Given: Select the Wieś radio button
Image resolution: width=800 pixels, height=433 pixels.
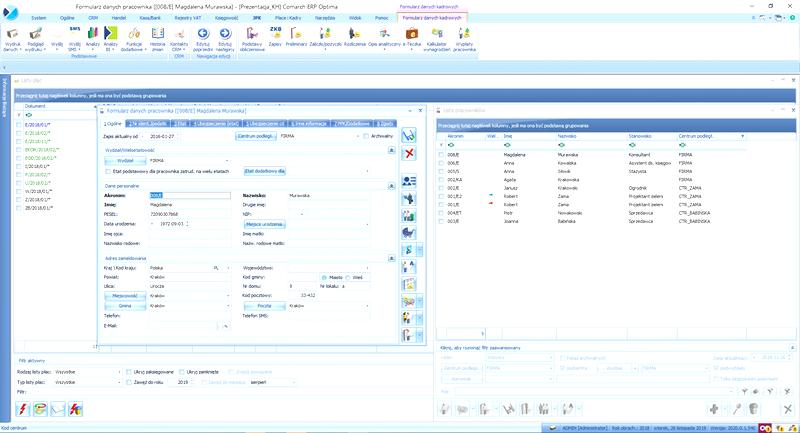Looking at the screenshot, I should [348, 277].
